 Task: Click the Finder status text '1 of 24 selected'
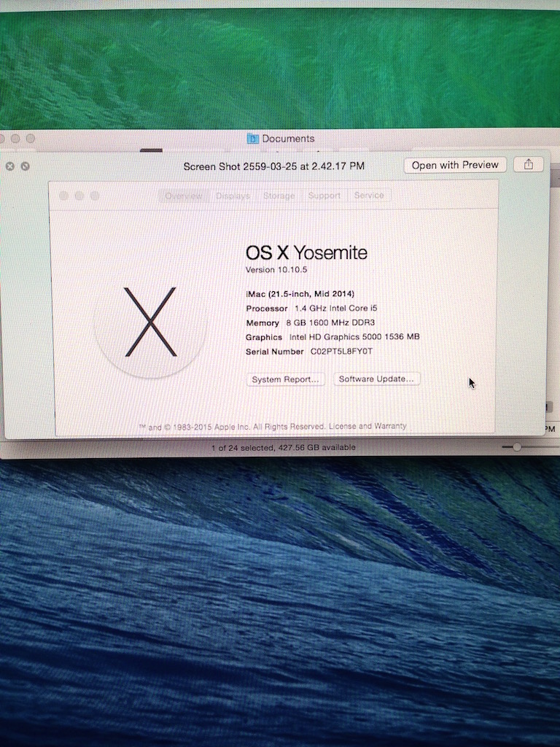coord(243,447)
